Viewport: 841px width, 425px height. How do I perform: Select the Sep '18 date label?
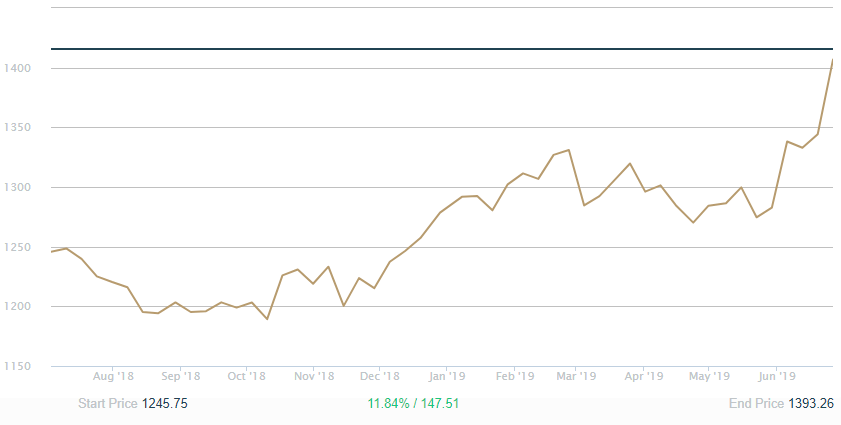[180, 376]
